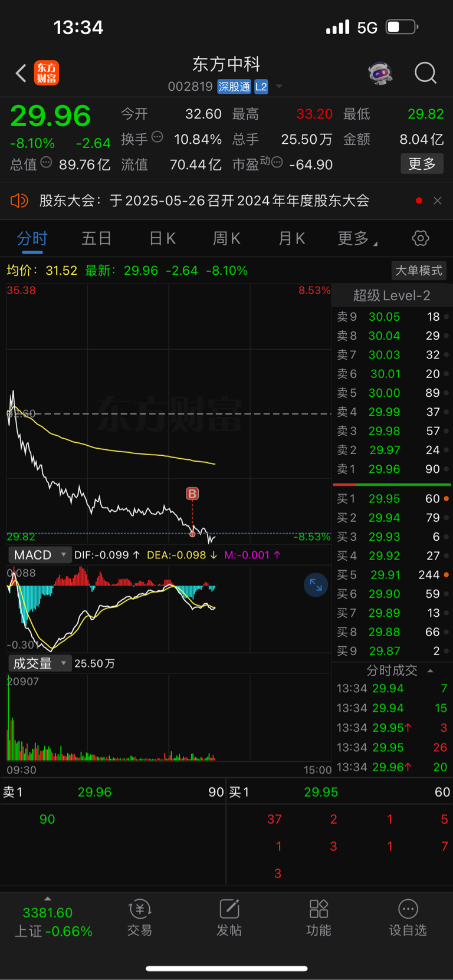The image size is (453, 980).
Task: Tap the B buy marker on chart
Action: pos(192,494)
